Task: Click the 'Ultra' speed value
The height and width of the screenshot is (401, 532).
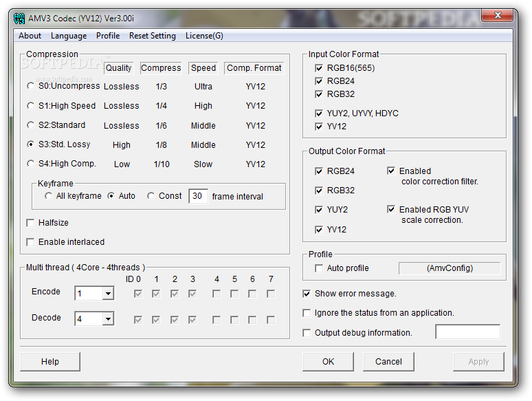Action: click(203, 87)
